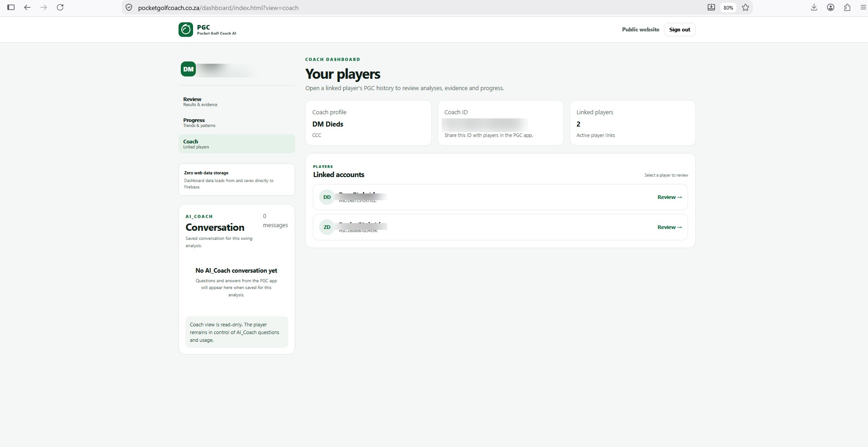
Task: Review the ZD linked player account
Action: pyautogui.click(x=669, y=227)
